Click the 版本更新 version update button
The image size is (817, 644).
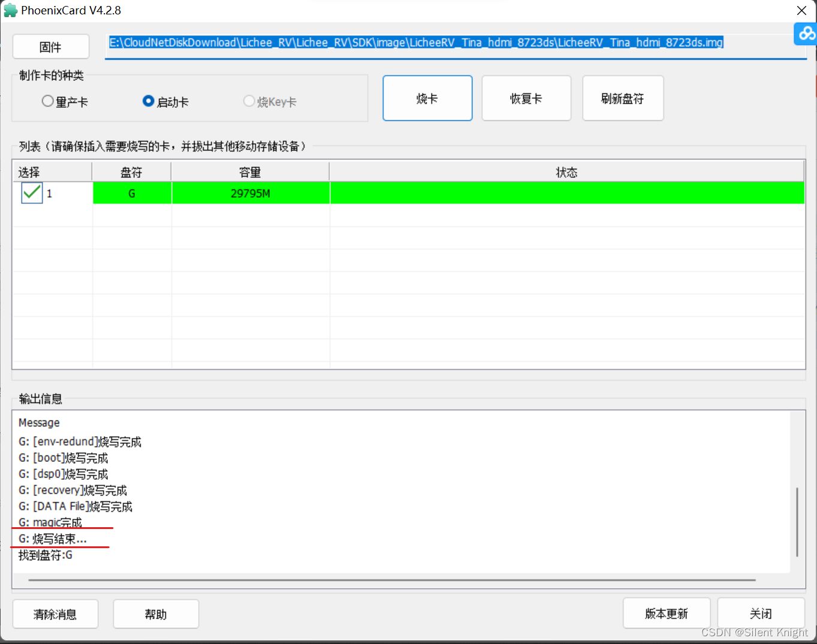pyautogui.click(x=667, y=613)
